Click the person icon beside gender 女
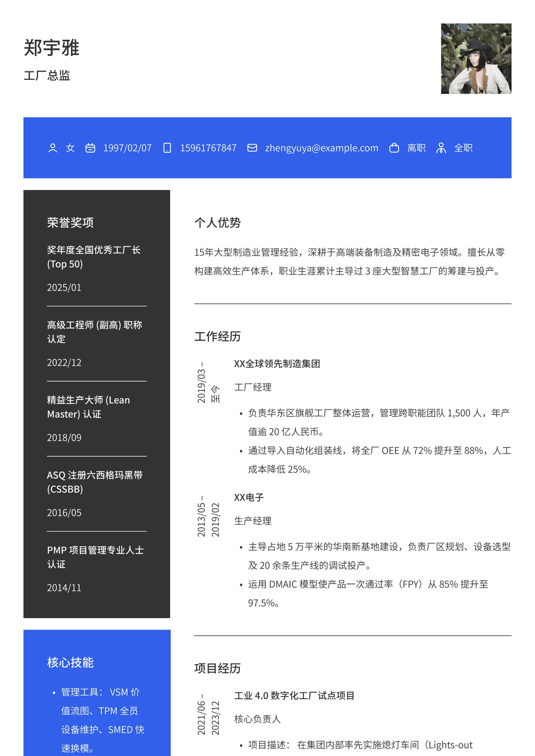 point(53,148)
